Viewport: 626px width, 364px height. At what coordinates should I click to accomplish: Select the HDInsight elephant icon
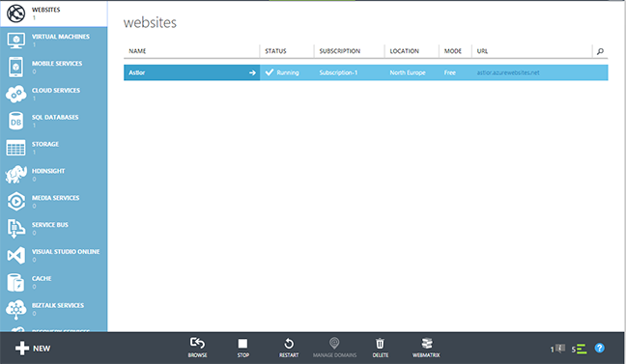16,175
